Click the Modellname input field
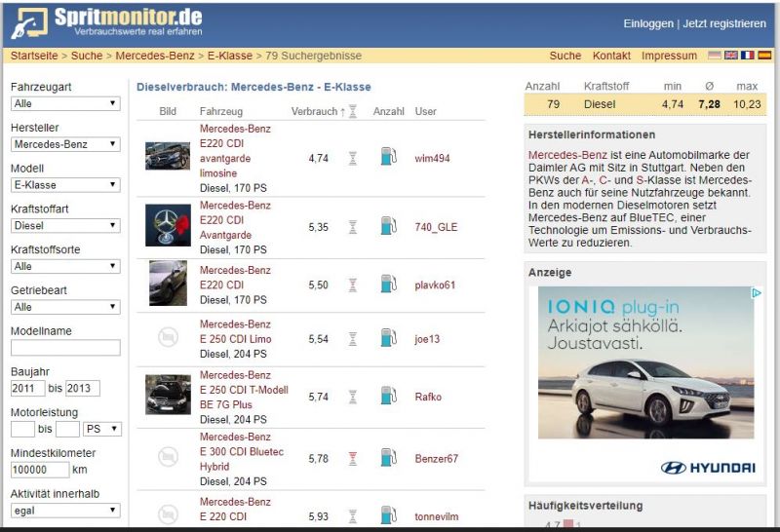The width and height of the screenshot is (780, 532). 65,348
